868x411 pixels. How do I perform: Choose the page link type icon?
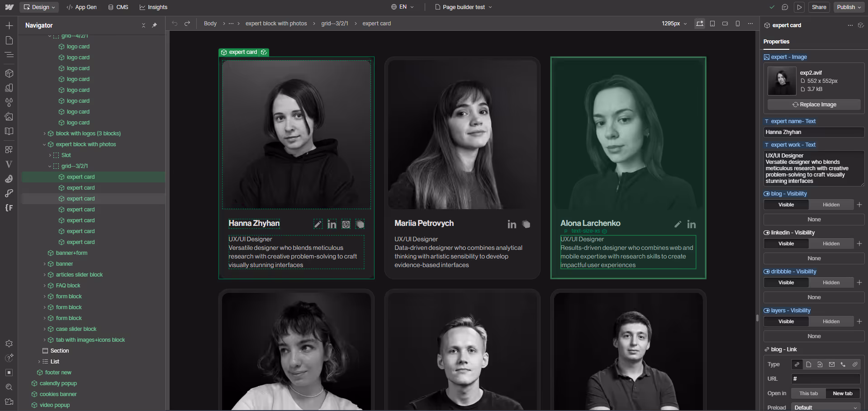[x=808, y=364]
